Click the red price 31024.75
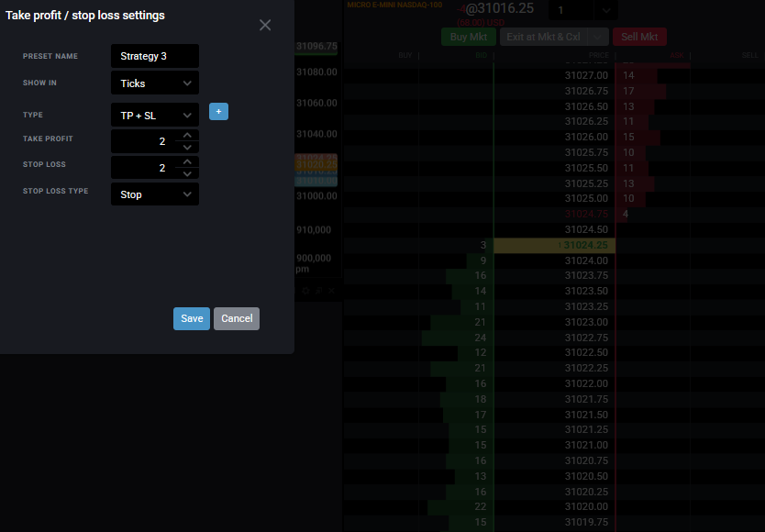 pyautogui.click(x=586, y=215)
